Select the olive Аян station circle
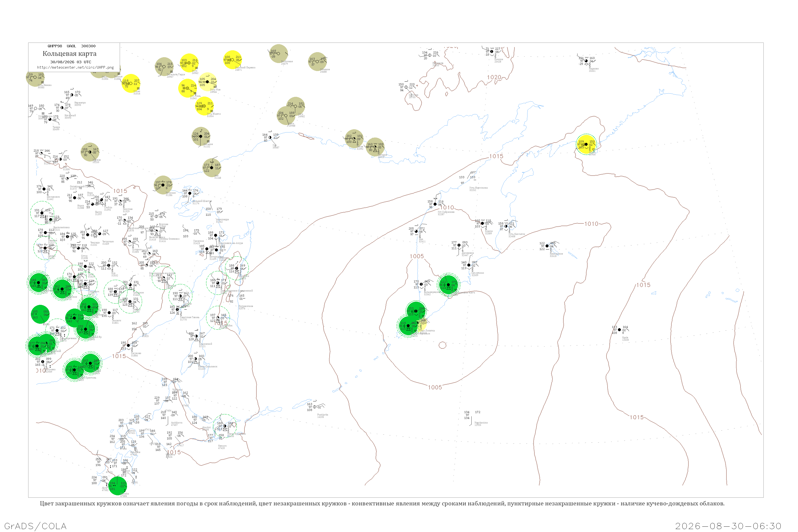This screenshot has width=798, height=532. pyautogui.click(x=212, y=168)
